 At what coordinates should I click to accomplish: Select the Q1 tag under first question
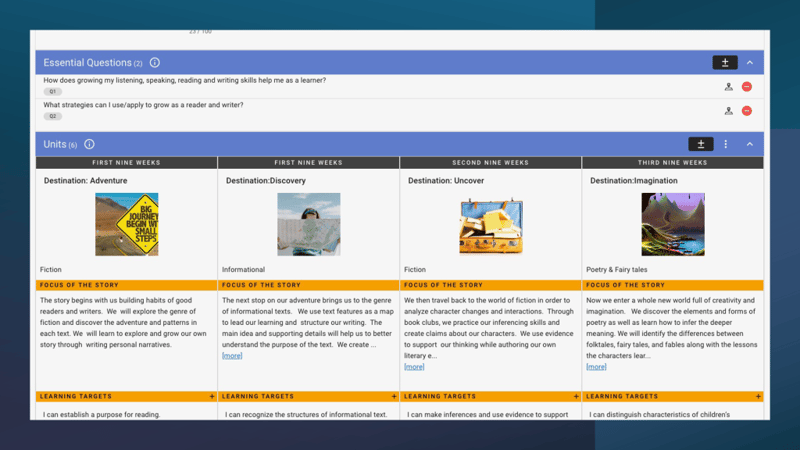[53, 91]
